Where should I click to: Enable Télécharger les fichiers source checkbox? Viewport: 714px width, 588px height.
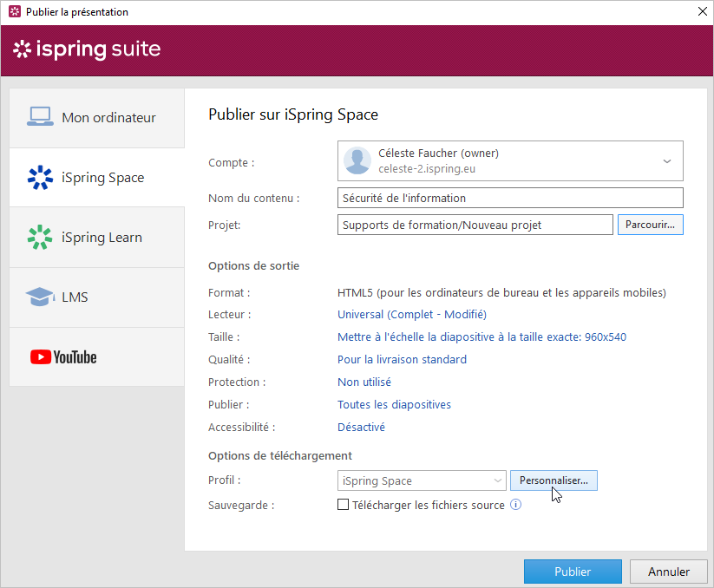pos(343,505)
